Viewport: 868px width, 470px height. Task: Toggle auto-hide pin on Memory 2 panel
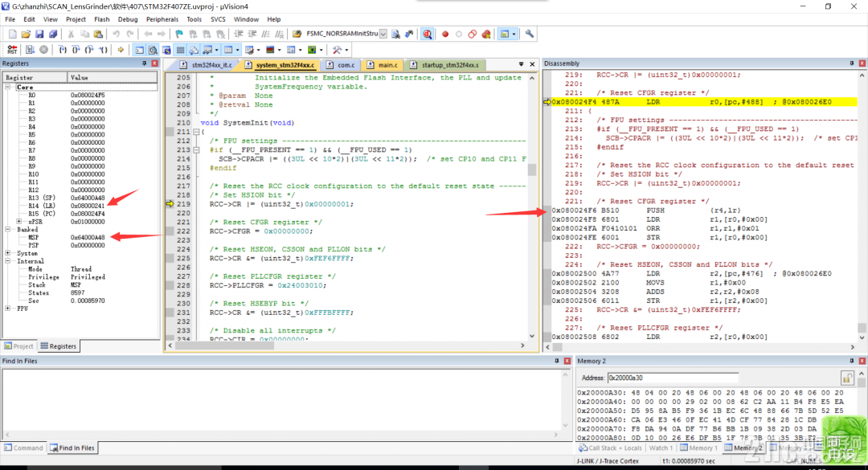[x=852, y=361]
